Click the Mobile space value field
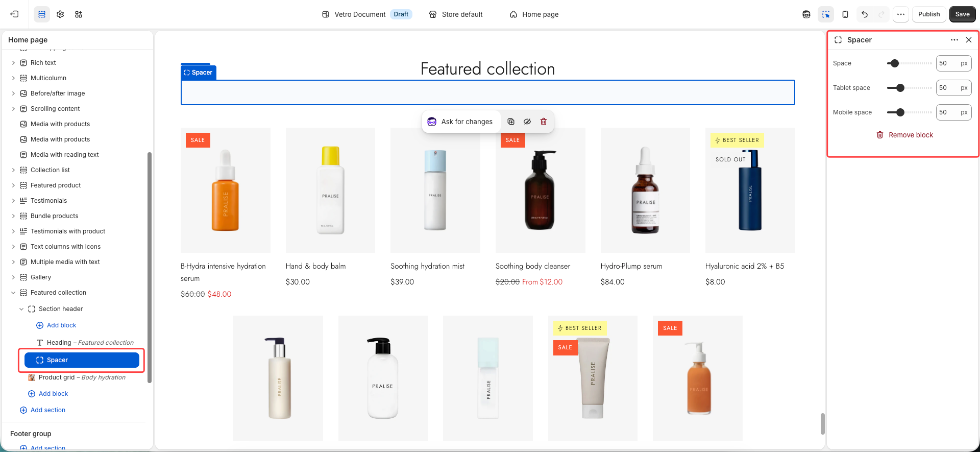The image size is (980, 452). (x=953, y=112)
